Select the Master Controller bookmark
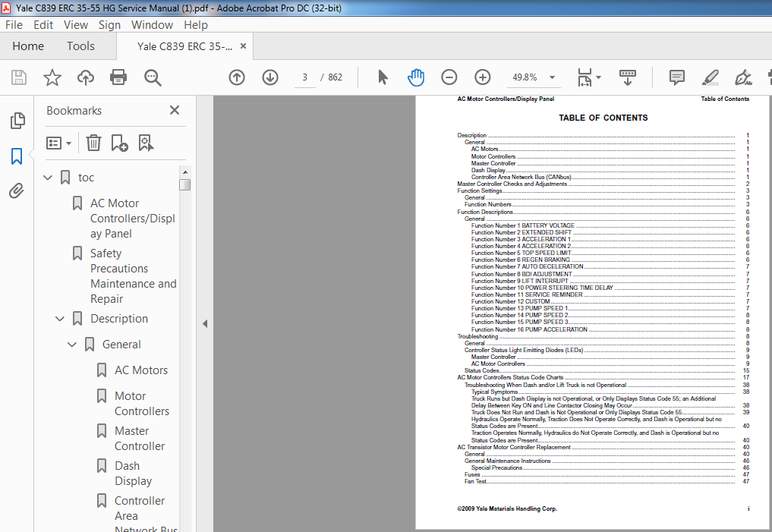Screen dimensions: 772x532 pos(140,439)
